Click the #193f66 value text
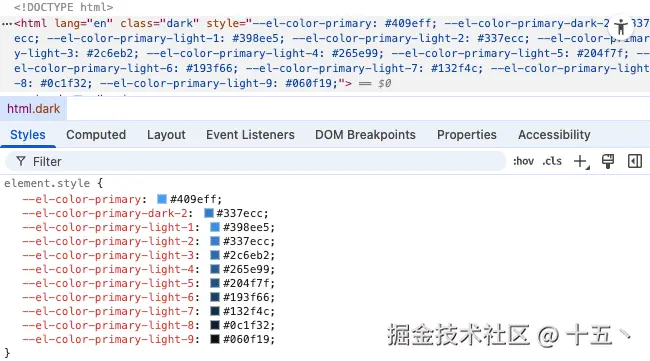 246,298
